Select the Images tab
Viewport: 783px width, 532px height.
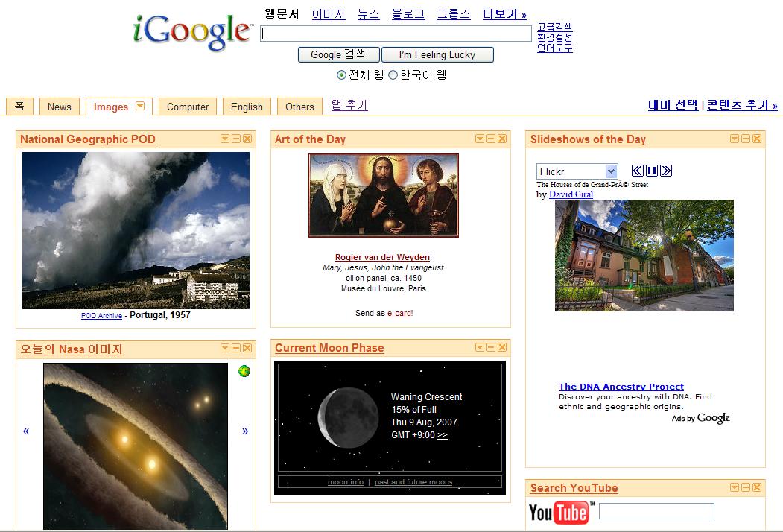[111, 107]
